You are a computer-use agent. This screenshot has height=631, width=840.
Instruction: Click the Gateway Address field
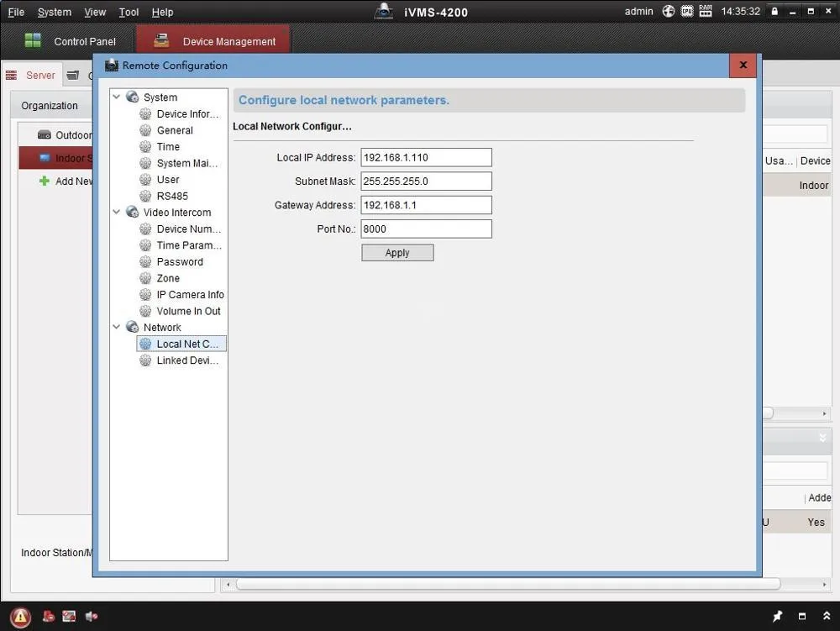(x=426, y=205)
